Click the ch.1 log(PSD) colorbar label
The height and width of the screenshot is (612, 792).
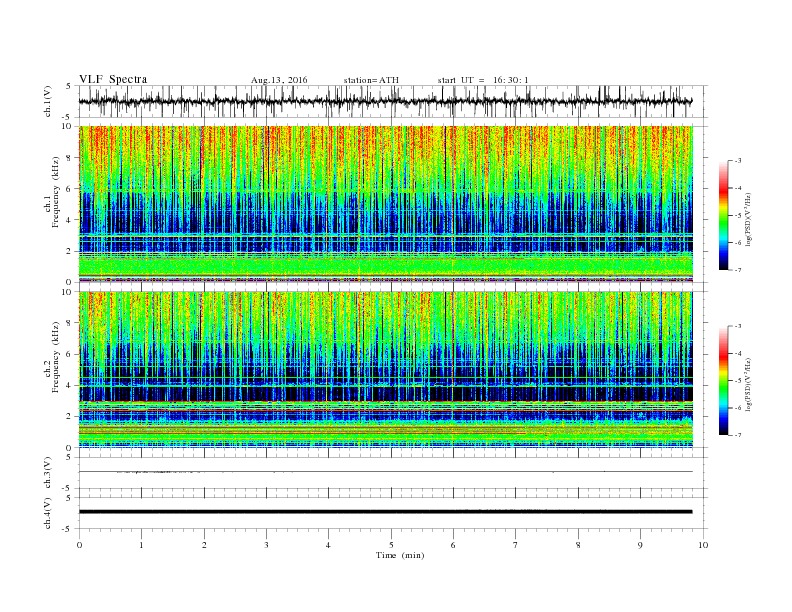coord(748,218)
